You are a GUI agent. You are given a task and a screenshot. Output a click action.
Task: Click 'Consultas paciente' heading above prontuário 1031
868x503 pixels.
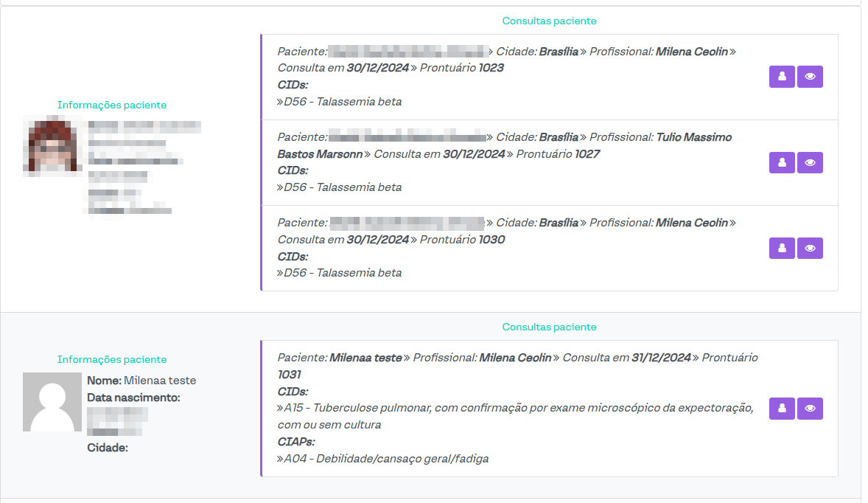click(549, 327)
